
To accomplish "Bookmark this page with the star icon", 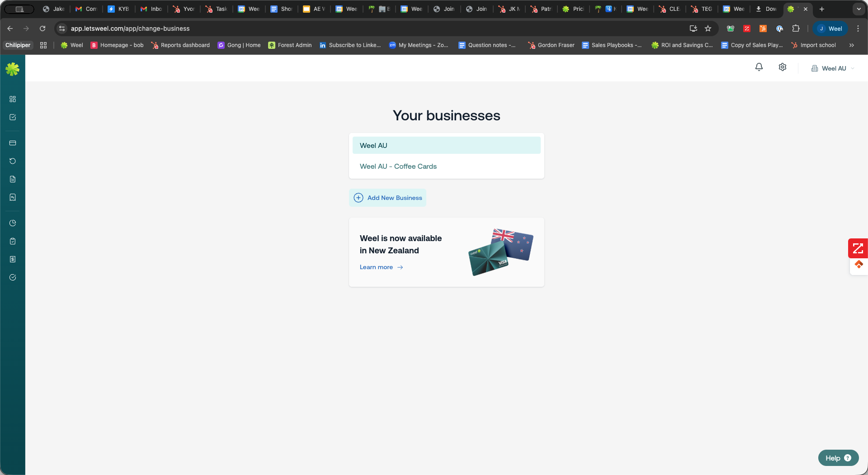I will click(x=708, y=28).
